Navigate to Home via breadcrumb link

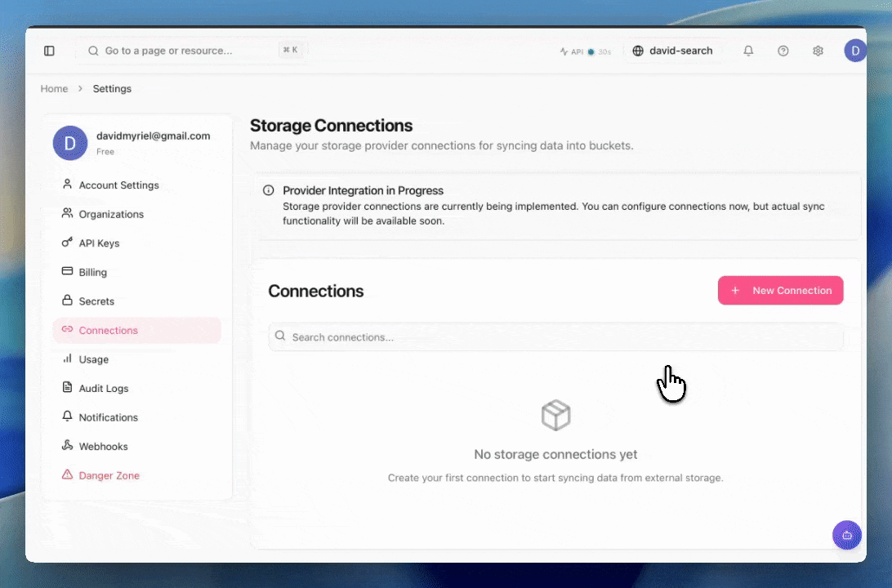click(54, 88)
